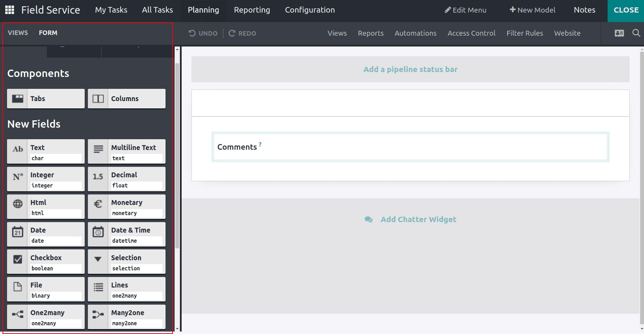Click Add Chatter Widget link
The width and height of the screenshot is (644, 334).
pyautogui.click(x=418, y=219)
